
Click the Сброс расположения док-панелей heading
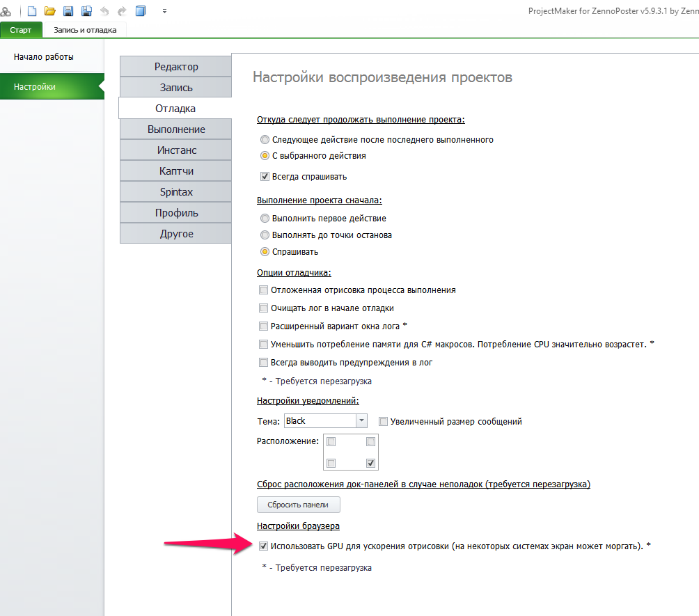click(x=423, y=484)
